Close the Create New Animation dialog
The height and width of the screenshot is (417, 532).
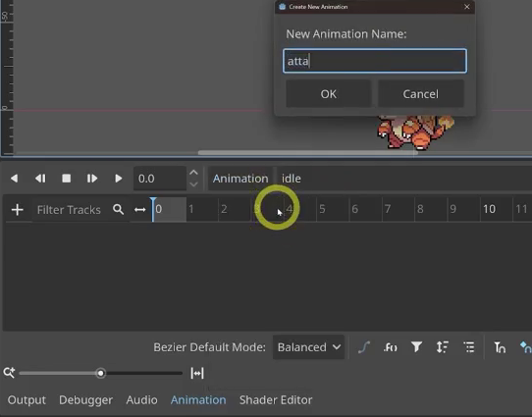[467, 7]
